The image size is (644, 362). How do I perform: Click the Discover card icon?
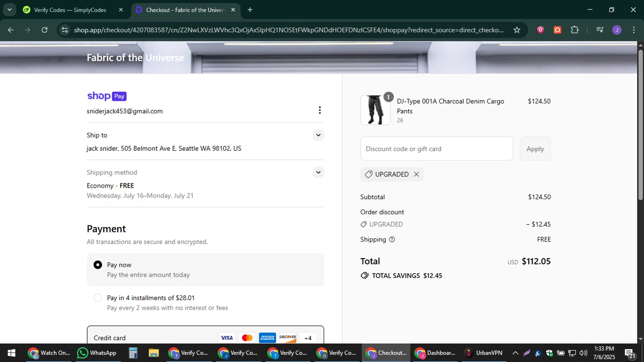coord(288,338)
